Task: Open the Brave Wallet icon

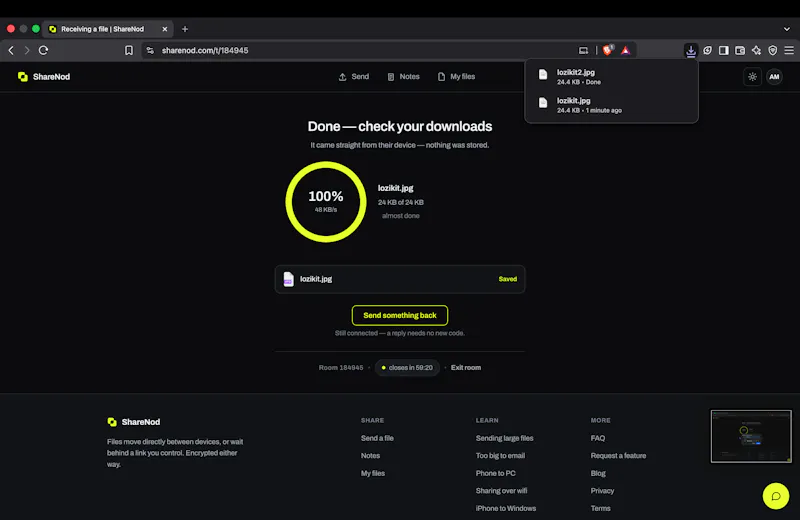Action: coord(740,50)
